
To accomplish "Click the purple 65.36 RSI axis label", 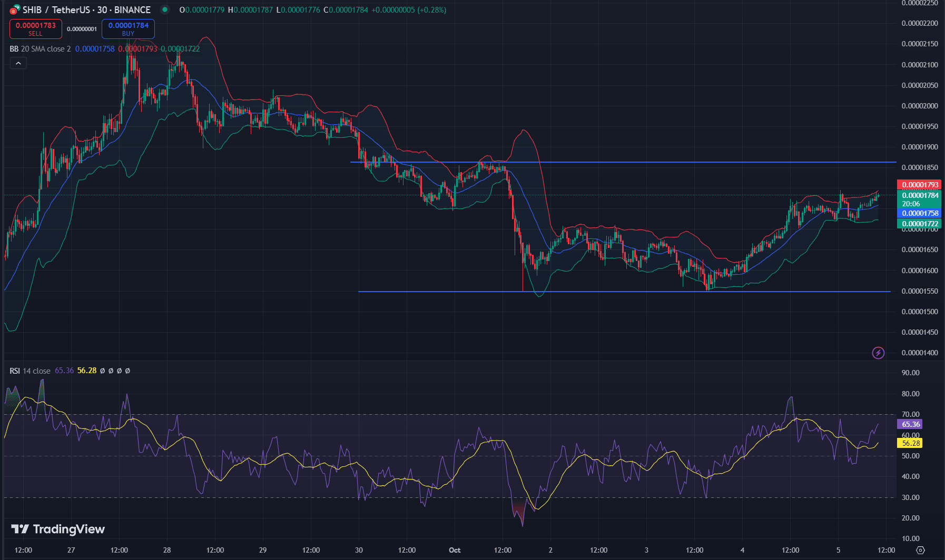I will pyautogui.click(x=911, y=424).
